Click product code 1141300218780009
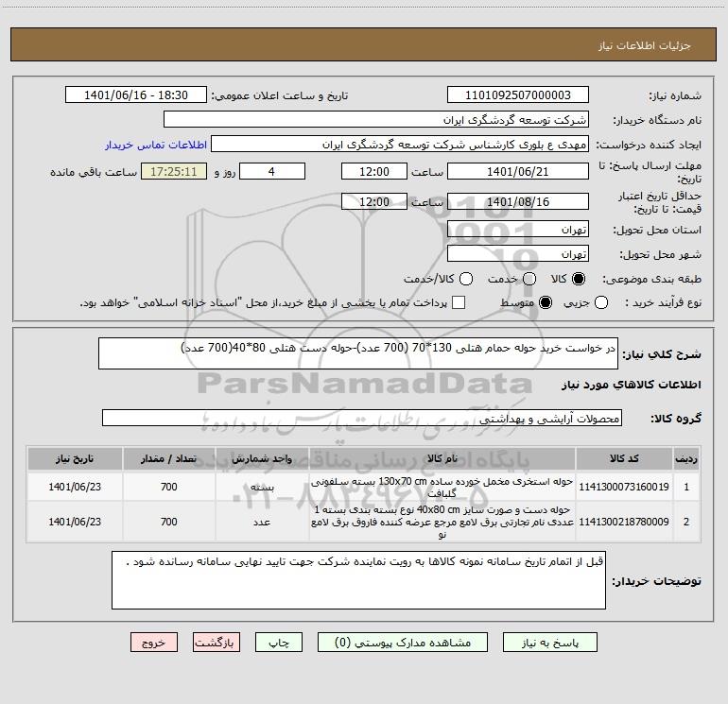This screenshot has height=704, width=728. coord(624,522)
